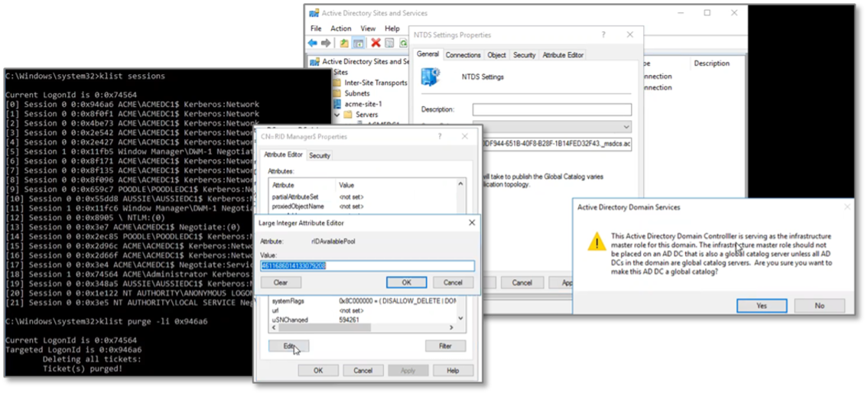Image resolution: width=868 pixels, height=396 pixels.
Task: Select Inter-Site Transports in the tree
Action: coord(375,83)
